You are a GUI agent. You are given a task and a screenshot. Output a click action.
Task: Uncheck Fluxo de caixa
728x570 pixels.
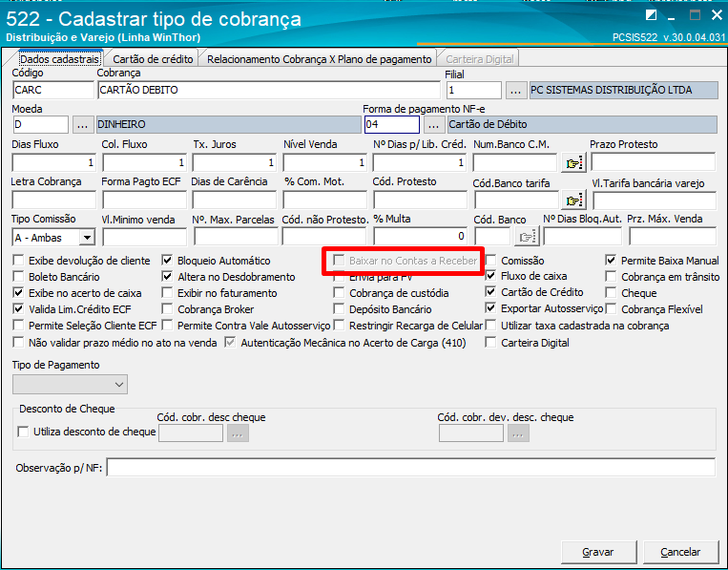(x=490, y=276)
